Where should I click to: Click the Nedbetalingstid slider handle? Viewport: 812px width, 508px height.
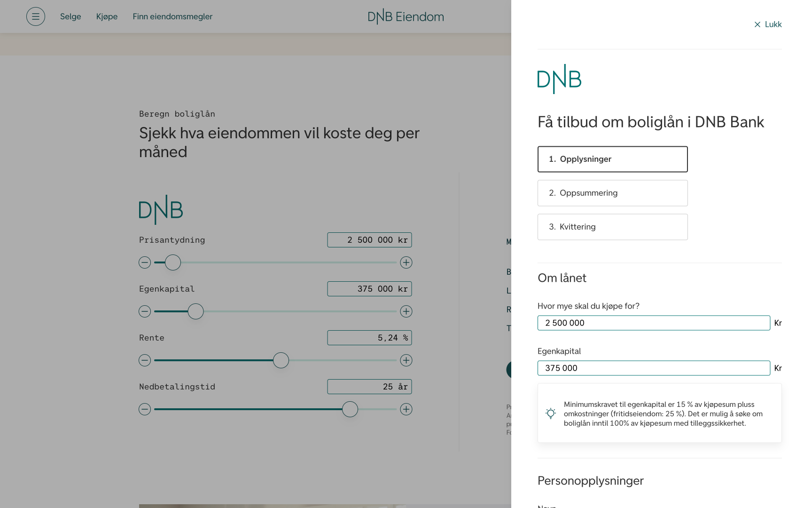[350, 409]
